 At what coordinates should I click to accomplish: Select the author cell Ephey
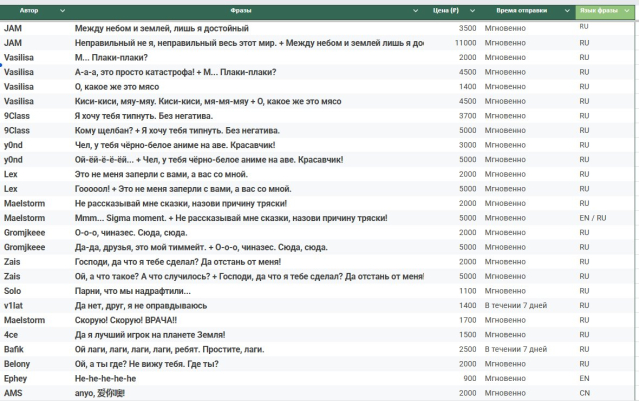tap(15, 379)
